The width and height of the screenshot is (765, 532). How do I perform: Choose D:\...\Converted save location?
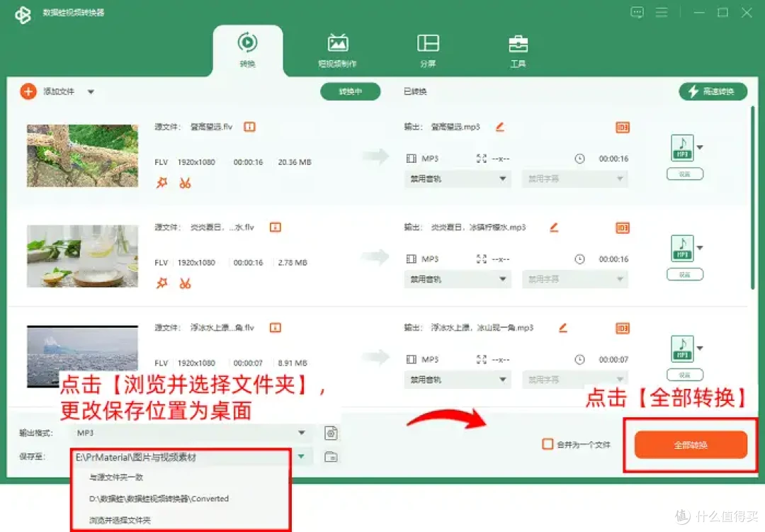coord(159,499)
